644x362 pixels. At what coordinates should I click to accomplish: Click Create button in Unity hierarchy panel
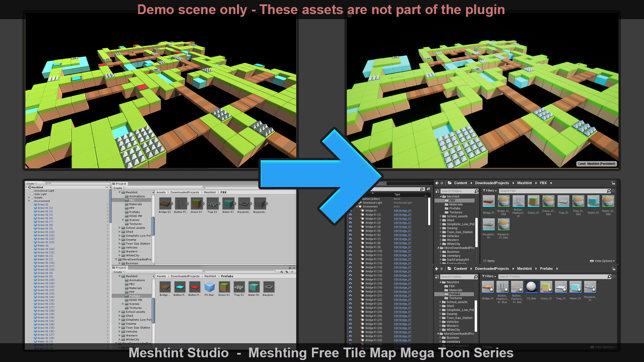[x=31, y=183]
